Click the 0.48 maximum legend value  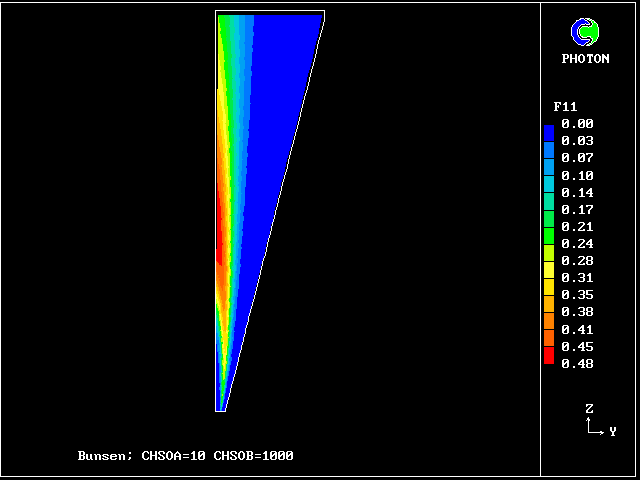(x=577, y=363)
